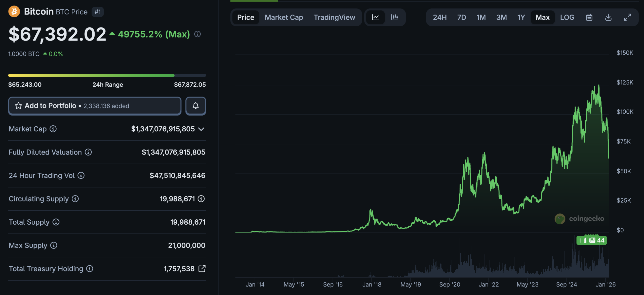This screenshot has height=295, width=644.
Task: Open Total Treasury Holding info tooltip
Action: 90,269
